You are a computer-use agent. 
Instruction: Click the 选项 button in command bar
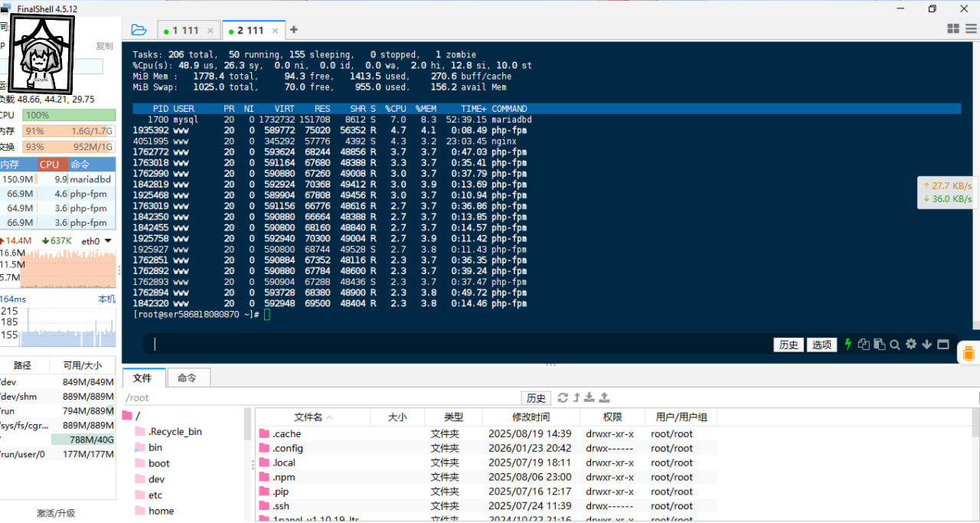click(x=822, y=345)
